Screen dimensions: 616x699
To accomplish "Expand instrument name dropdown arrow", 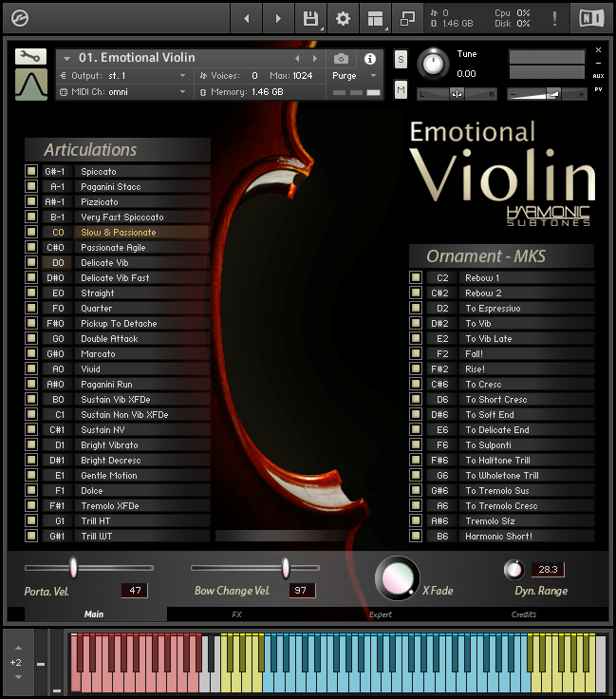I will [x=66, y=58].
